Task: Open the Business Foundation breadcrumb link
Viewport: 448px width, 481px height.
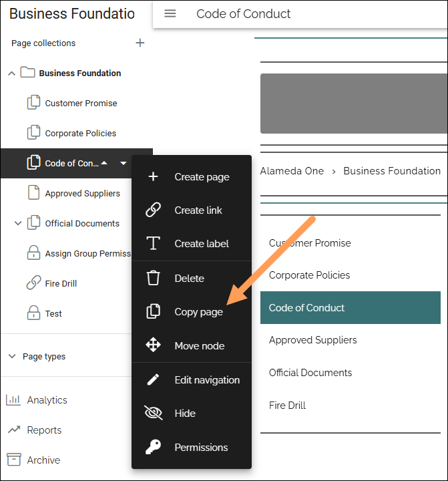Action: (392, 170)
